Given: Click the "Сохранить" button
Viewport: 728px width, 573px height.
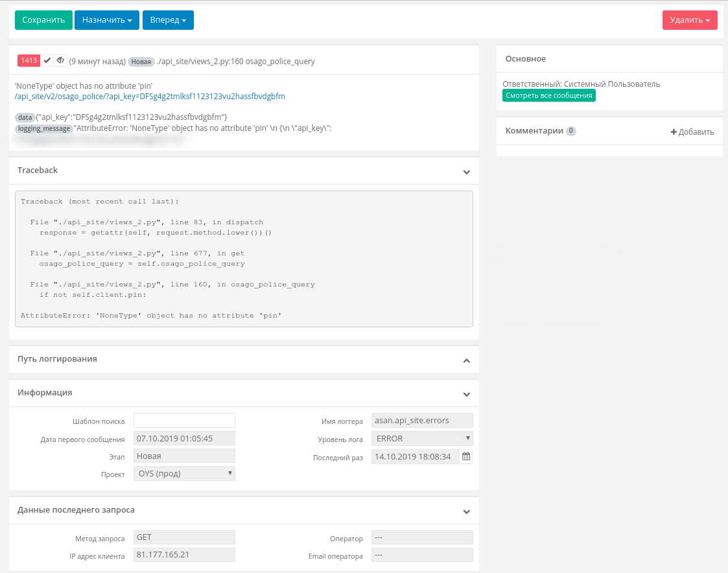Looking at the screenshot, I should click(43, 20).
